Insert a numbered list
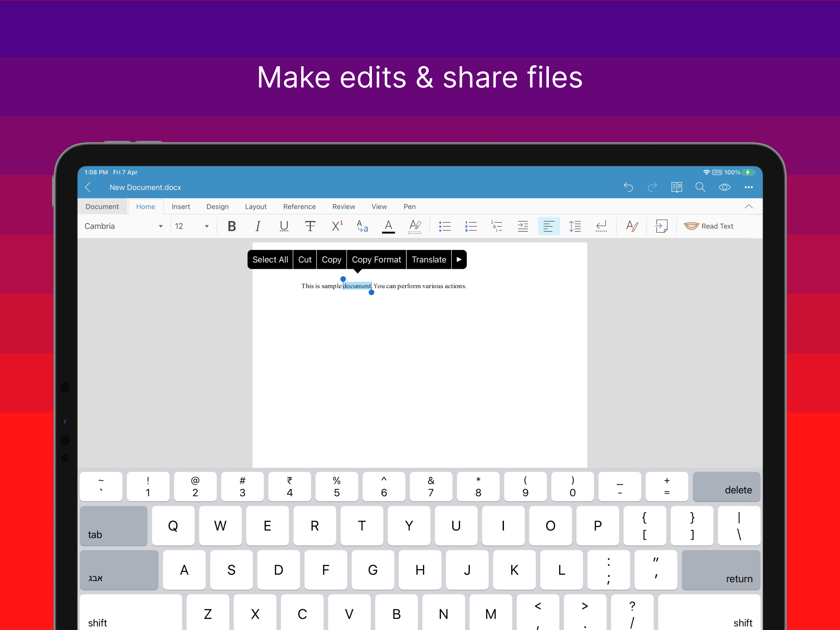Screen dimensions: 840x630 point(471,226)
